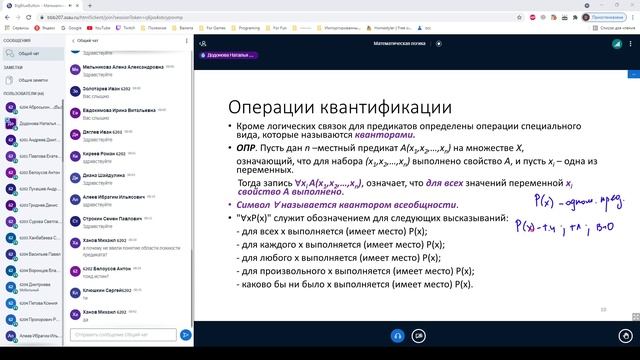Open the Homestyler bookmark
Image resolution: width=640 pixels, height=360 pixels.
389,28
